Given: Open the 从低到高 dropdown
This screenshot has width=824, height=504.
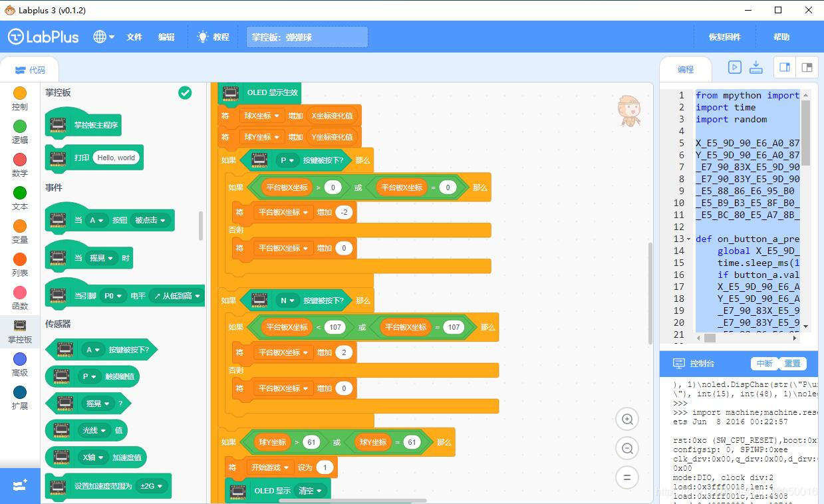Looking at the screenshot, I should (177, 296).
